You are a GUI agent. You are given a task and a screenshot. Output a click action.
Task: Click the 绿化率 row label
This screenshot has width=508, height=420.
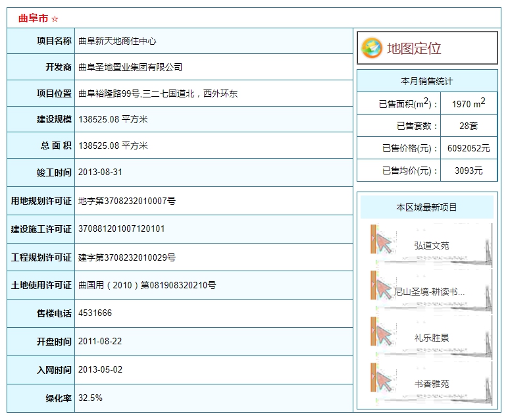pyautogui.click(x=59, y=398)
